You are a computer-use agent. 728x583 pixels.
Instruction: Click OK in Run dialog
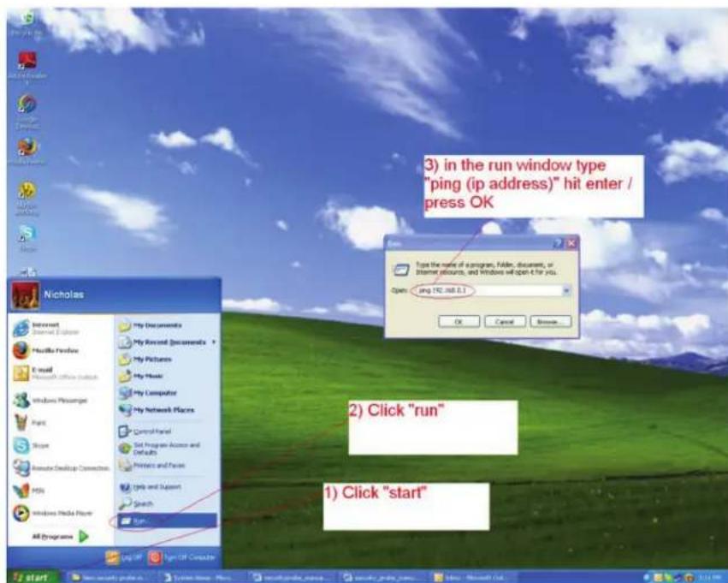click(459, 321)
